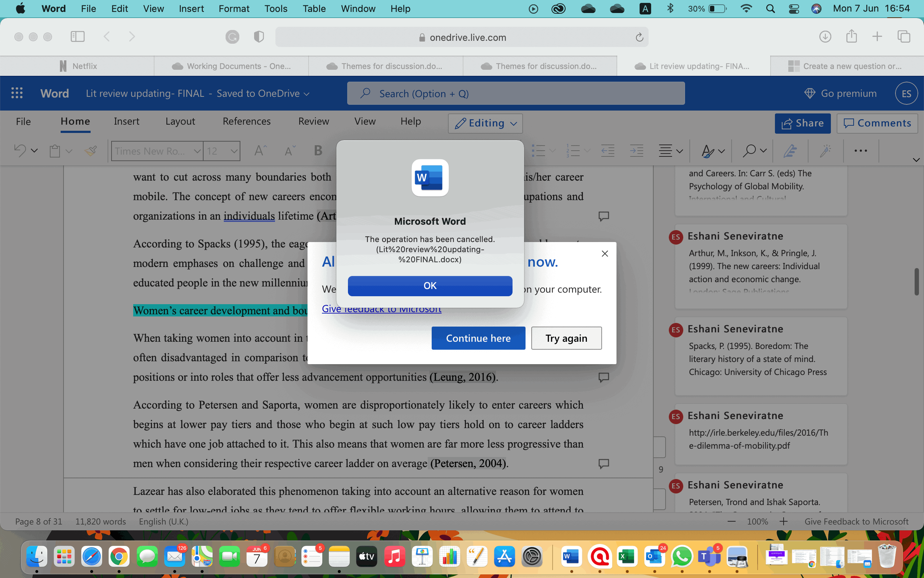Click the paste clipboard icon
The width and height of the screenshot is (924, 578).
point(55,151)
